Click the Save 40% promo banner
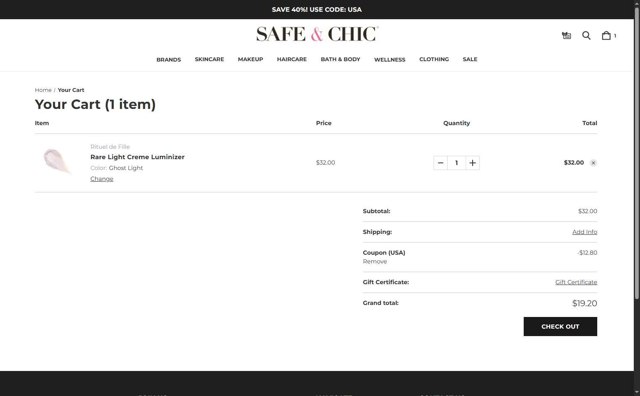 pyautogui.click(x=317, y=9)
